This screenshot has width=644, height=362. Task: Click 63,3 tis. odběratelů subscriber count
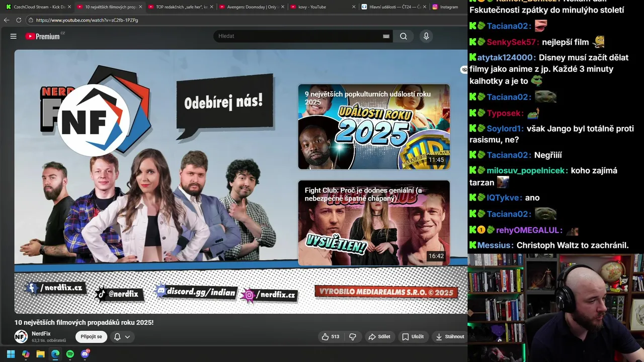click(49, 341)
